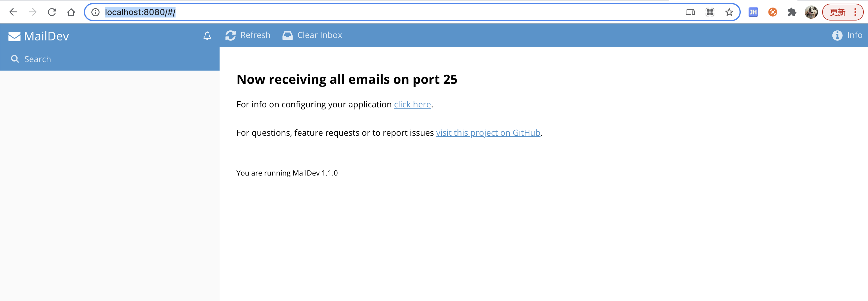Focus the Search emails field
This screenshot has width=868, height=301.
click(109, 59)
